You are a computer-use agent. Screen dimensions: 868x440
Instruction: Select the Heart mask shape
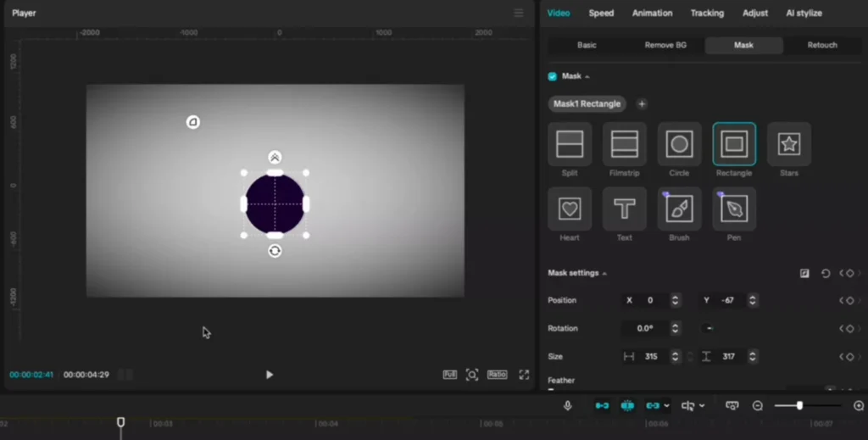(x=570, y=209)
